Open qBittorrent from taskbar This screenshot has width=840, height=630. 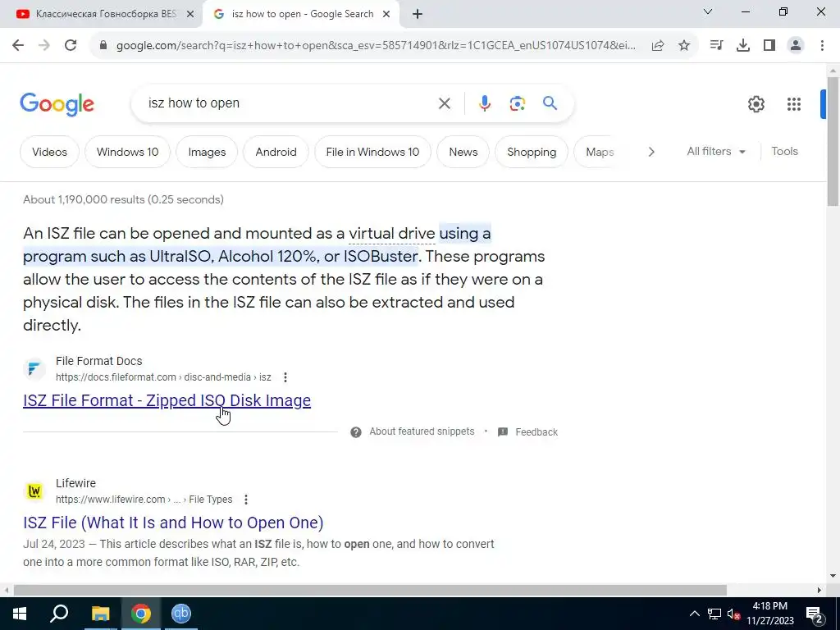pos(181,614)
